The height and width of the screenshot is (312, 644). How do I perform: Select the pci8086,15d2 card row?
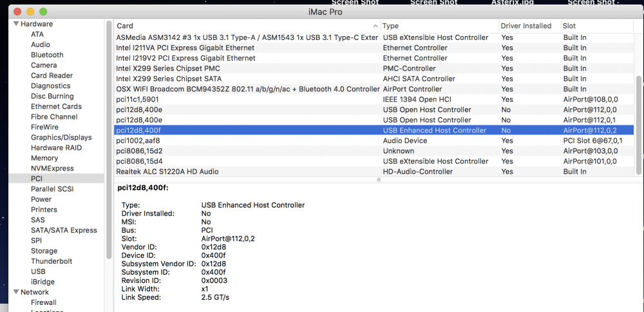(x=374, y=151)
